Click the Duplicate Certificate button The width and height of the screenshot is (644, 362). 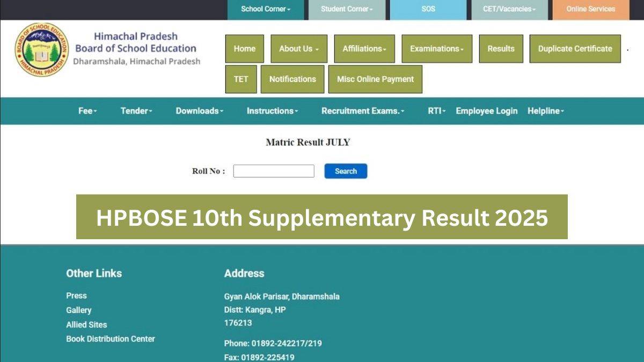click(575, 49)
